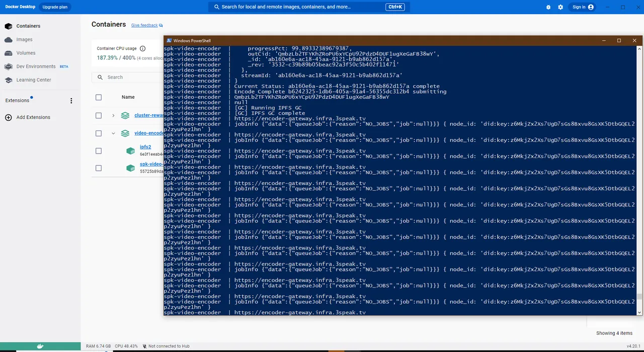Image resolution: width=644 pixels, height=352 pixels.
Task: Open Containers section via its cube icon
Action: point(8,26)
